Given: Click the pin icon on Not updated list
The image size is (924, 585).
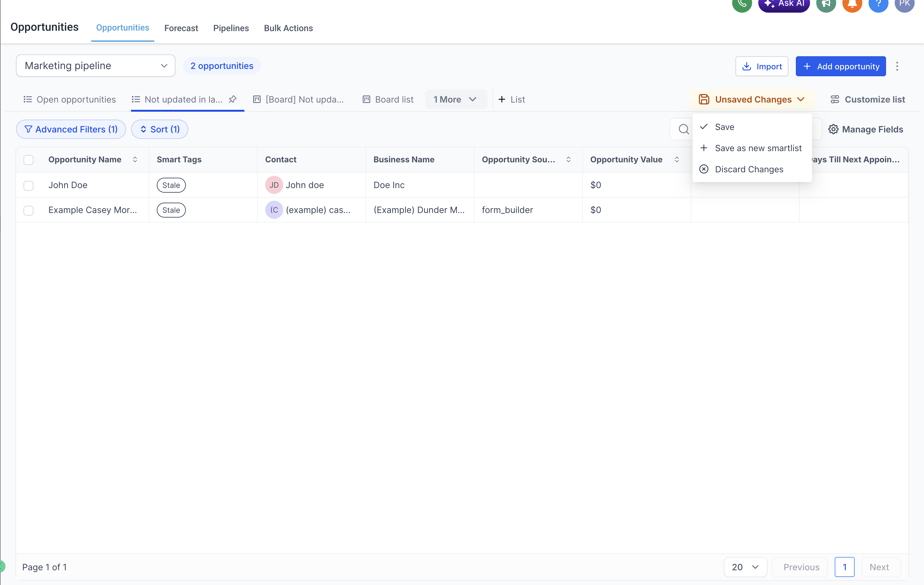Looking at the screenshot, I should tap(233, 99).
